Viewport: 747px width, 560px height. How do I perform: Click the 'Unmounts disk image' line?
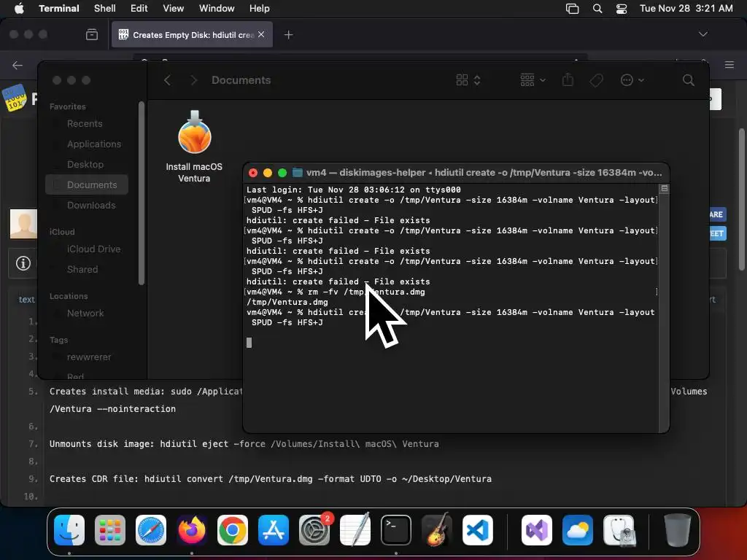244,444
